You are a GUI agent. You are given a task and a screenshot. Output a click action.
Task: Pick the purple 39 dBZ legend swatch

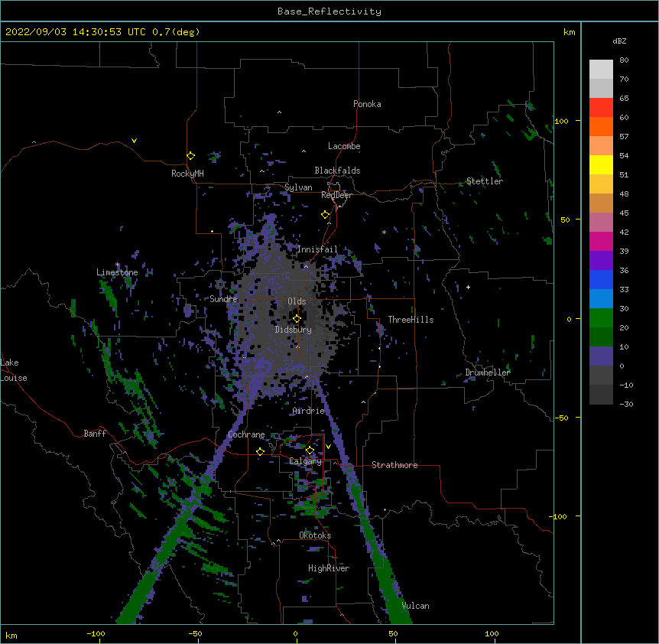(601, 260)
